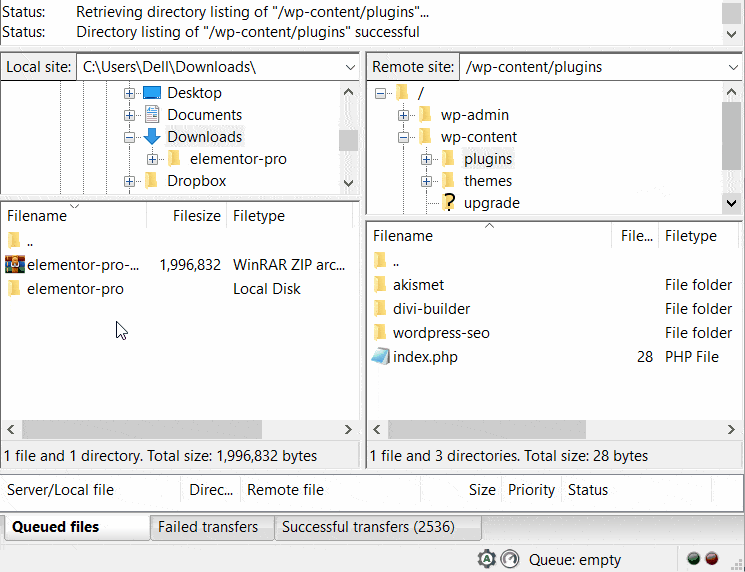Screen dimensions: 745x572
Task: Sort local files by Filename header
Action: [x=74, y=216]
